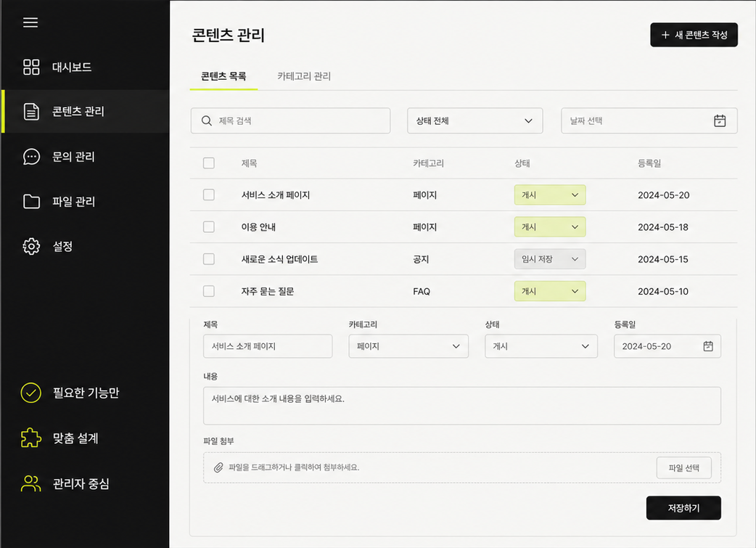756x548 pixels.
Task: Click the 내용 text area
Action: coord(462,406)
